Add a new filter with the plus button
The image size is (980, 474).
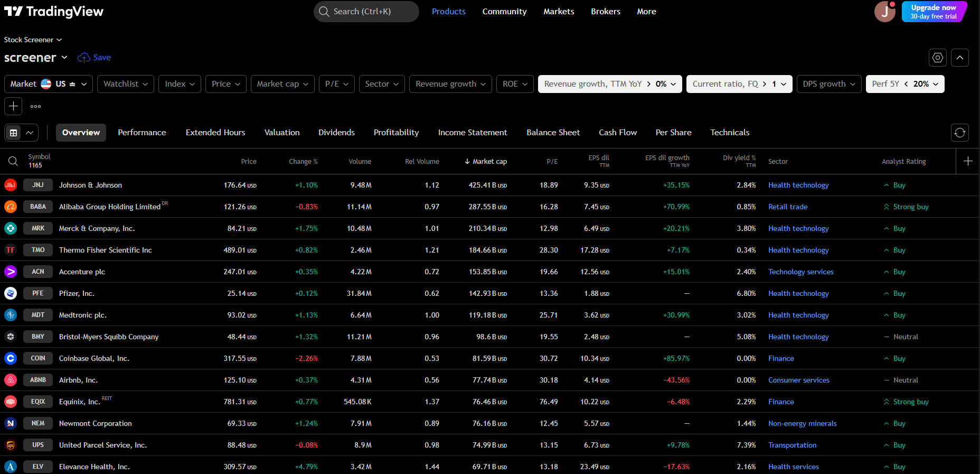(13, 106)
